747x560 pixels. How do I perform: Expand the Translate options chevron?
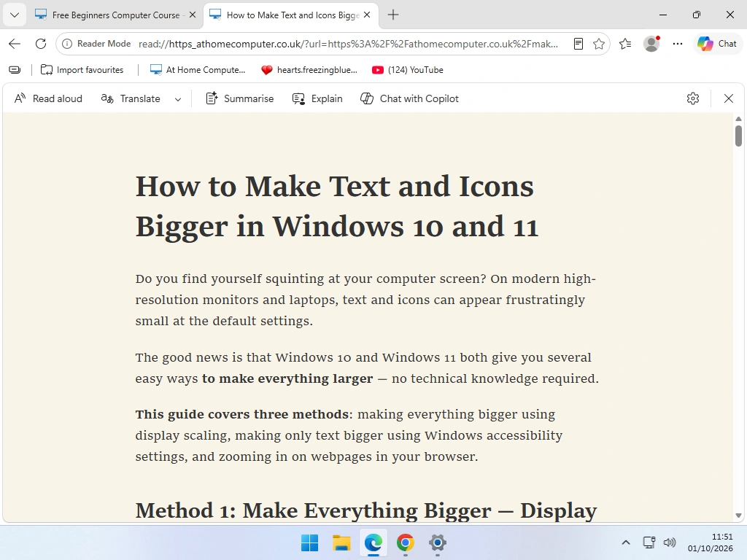pos(178,99)
